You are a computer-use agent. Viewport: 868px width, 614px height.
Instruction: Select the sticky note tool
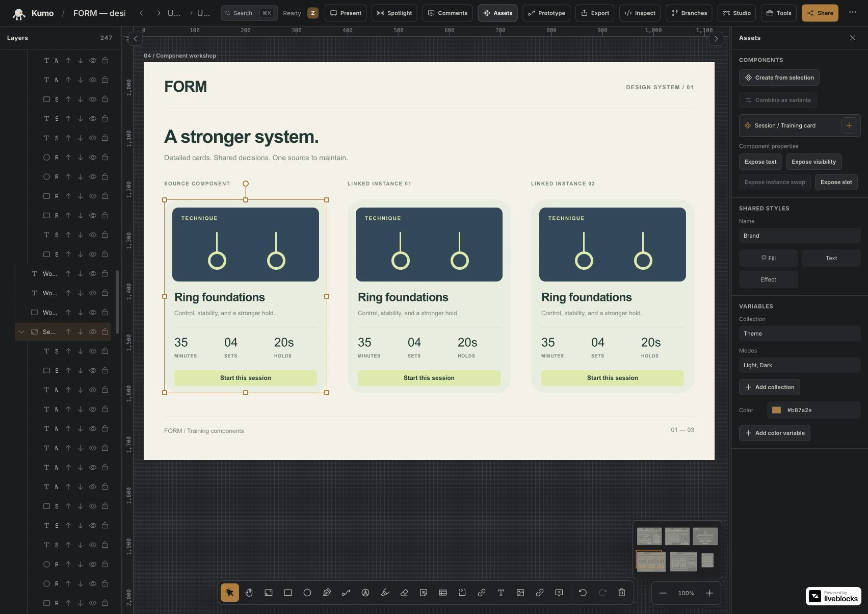coord(423,593)
